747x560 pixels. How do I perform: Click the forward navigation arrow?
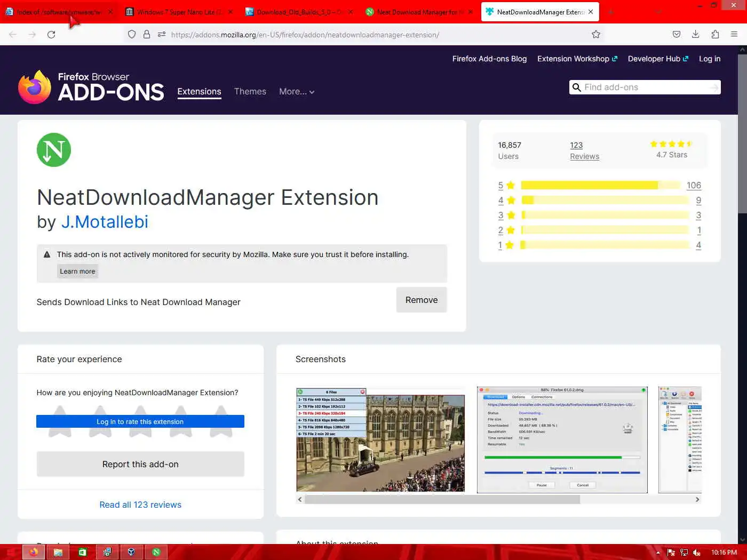(x=32, y=35)
